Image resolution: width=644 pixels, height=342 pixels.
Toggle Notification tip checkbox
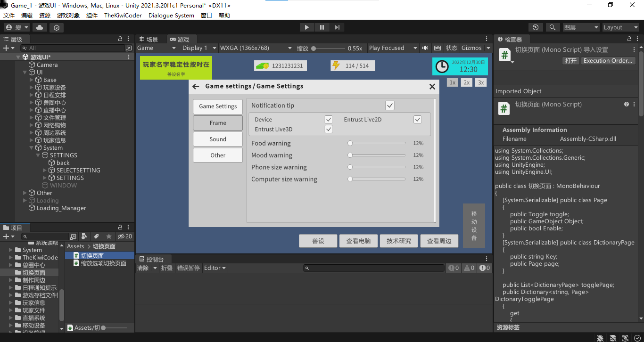pyautogui.click(x=390, y=105)
